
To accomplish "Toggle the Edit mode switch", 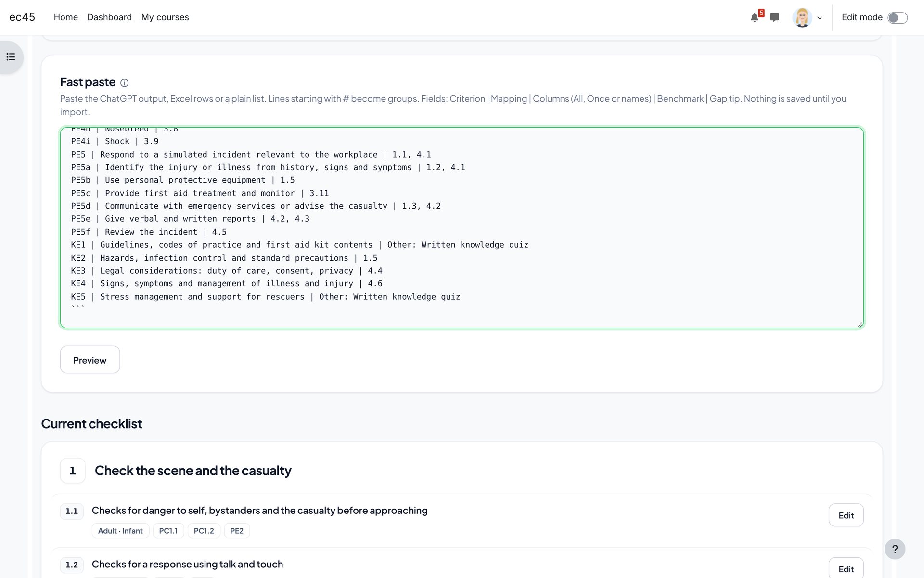I will tap(897, 18).
